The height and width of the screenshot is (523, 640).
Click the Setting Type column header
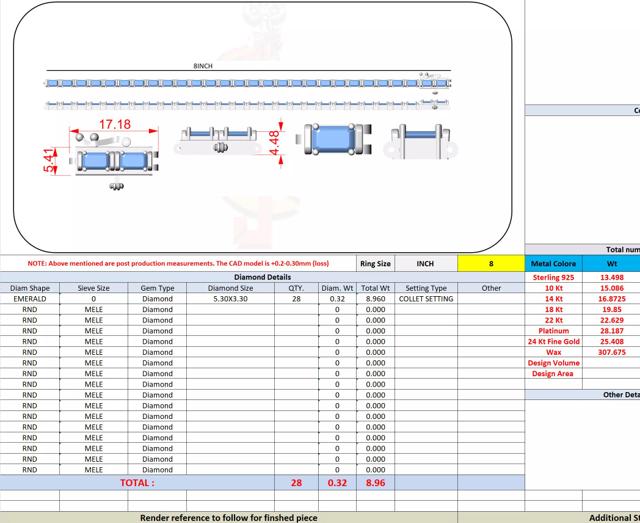click(426, 288)
